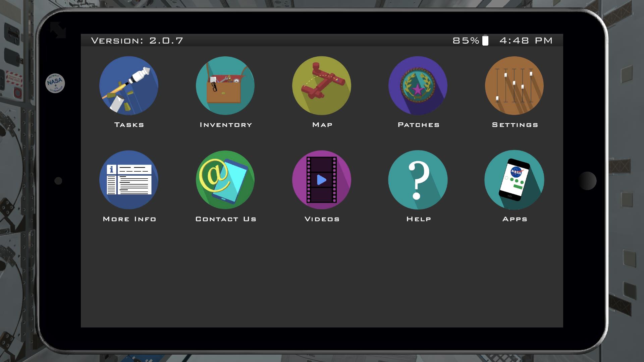The width and height of the screenshot is (644, 362).
Task: Click the NASA property sticker on bezel
Action: (x=55, y=83)
